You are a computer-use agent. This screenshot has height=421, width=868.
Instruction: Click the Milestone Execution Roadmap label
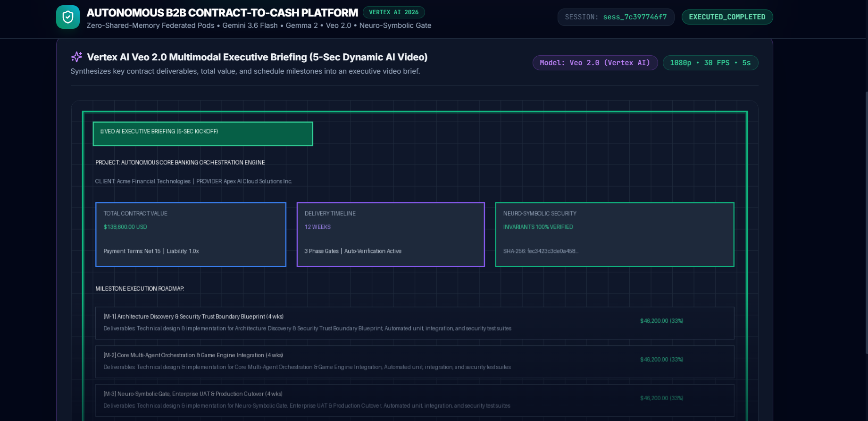click(140, 289)
